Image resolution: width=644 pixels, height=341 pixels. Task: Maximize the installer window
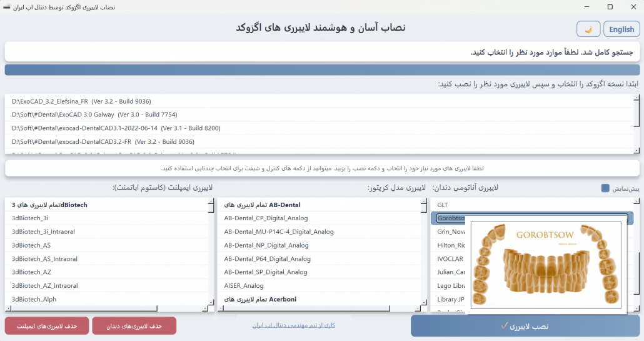click(x=610, y=7)
